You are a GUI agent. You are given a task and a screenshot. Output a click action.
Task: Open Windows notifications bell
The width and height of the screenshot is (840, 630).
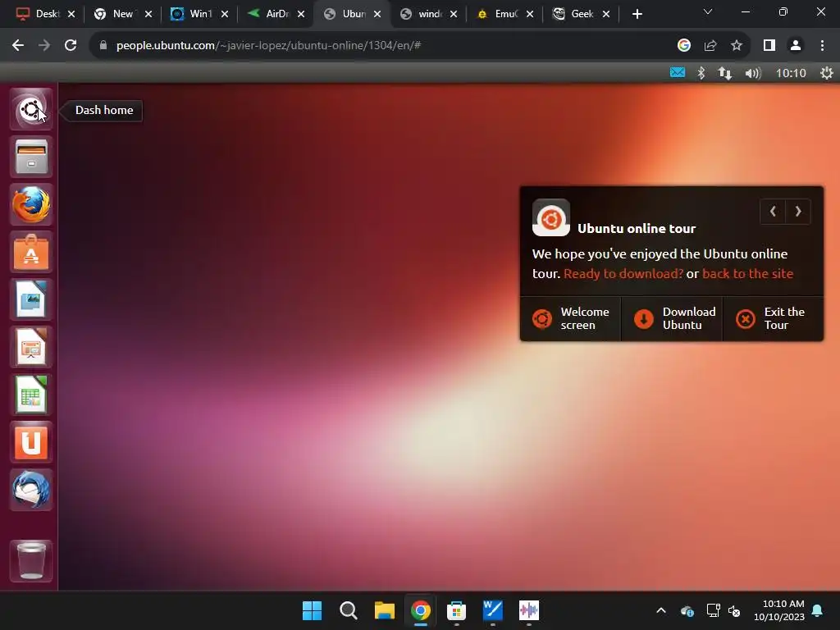click(x=818, y=610)
